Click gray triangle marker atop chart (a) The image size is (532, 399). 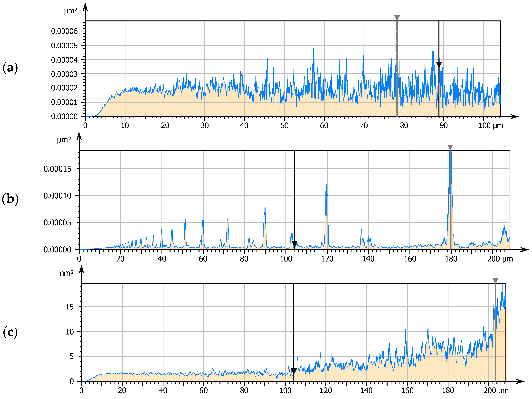click(x=397, y=18)
